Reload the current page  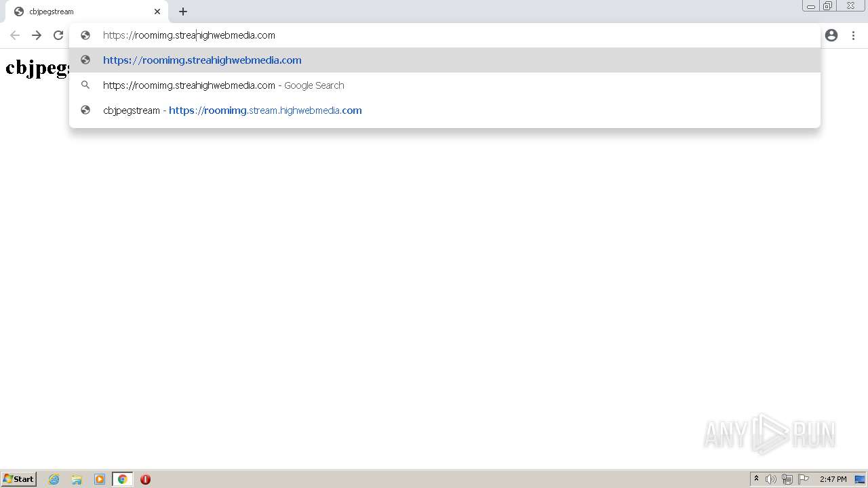(58, 35)
